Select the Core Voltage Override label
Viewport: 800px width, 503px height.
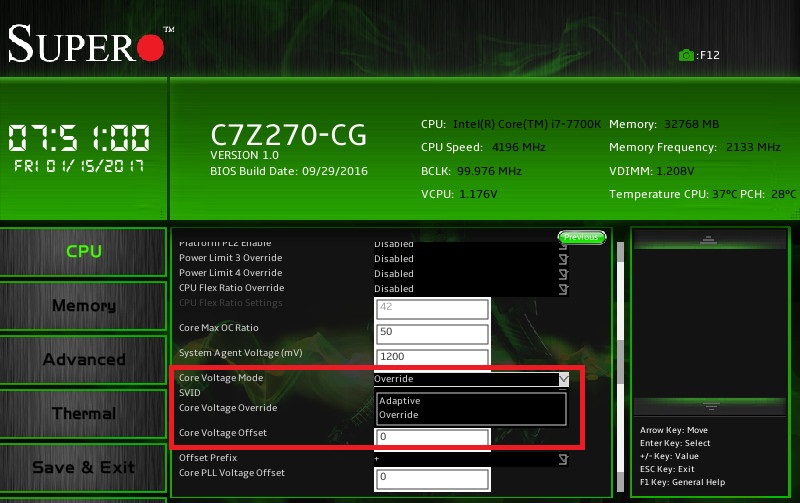click(228, 408)
